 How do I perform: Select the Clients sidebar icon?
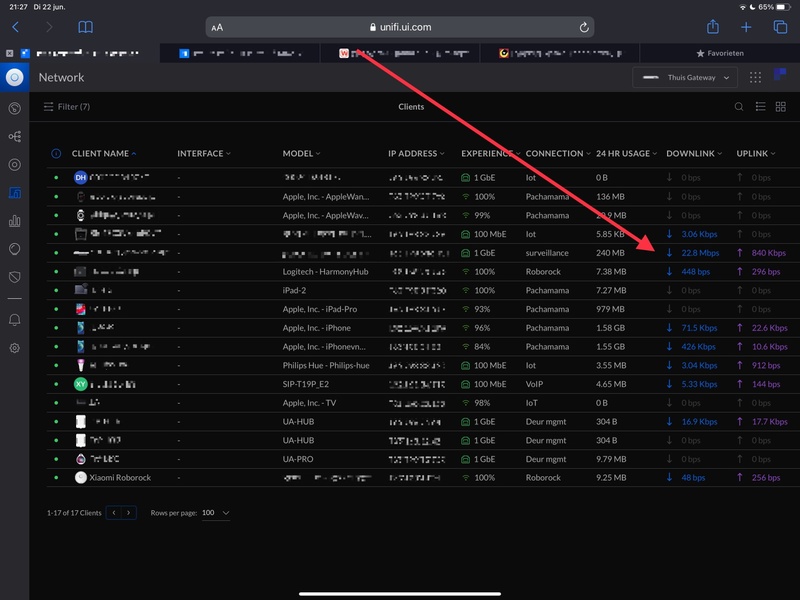(15, 193)
